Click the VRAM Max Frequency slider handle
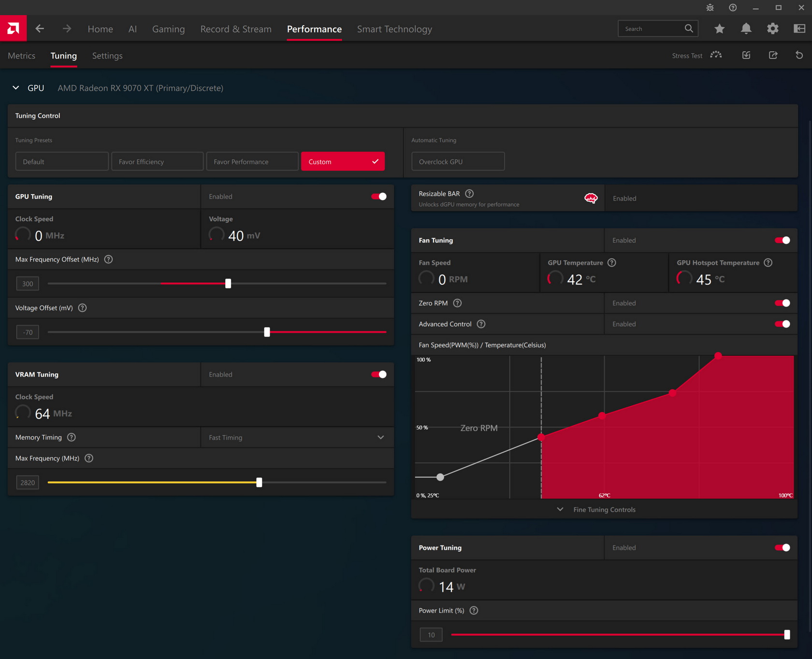The width and height of the screenshot is (812, 659). point(259,482)
